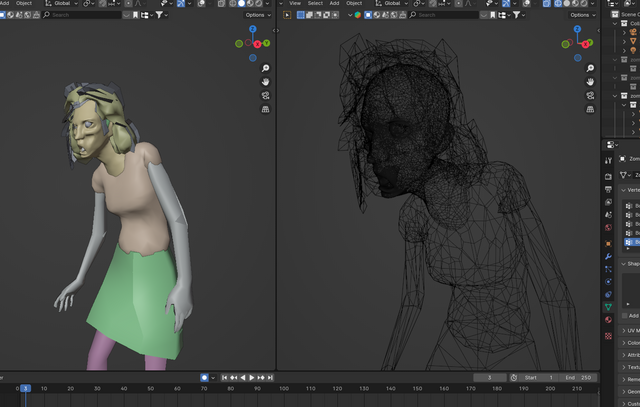
Task: Toggle auto keying record button in timeline
Action: coord(205,377)
